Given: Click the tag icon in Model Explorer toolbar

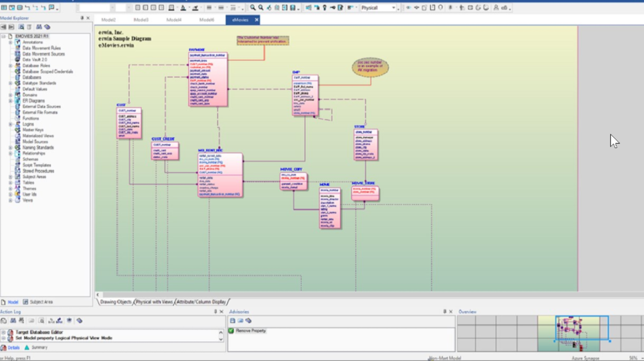Looking at the screenshot, I should coord(47,27).
